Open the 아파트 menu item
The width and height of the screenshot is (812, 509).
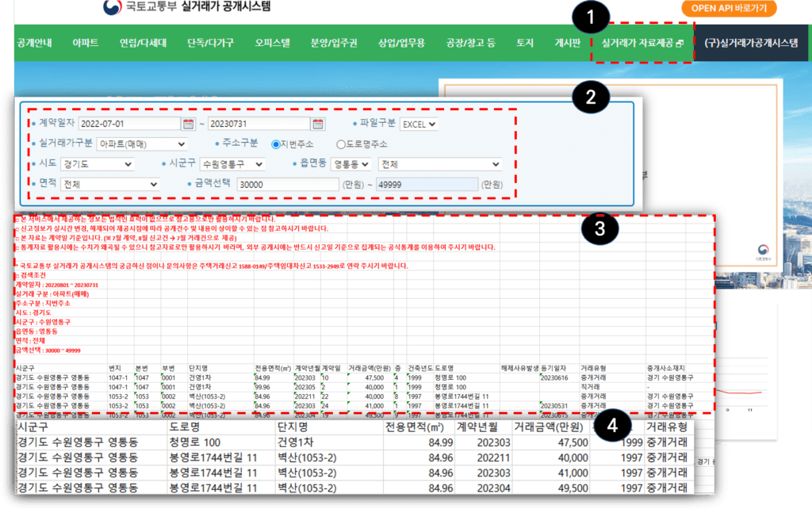point(85,43)
